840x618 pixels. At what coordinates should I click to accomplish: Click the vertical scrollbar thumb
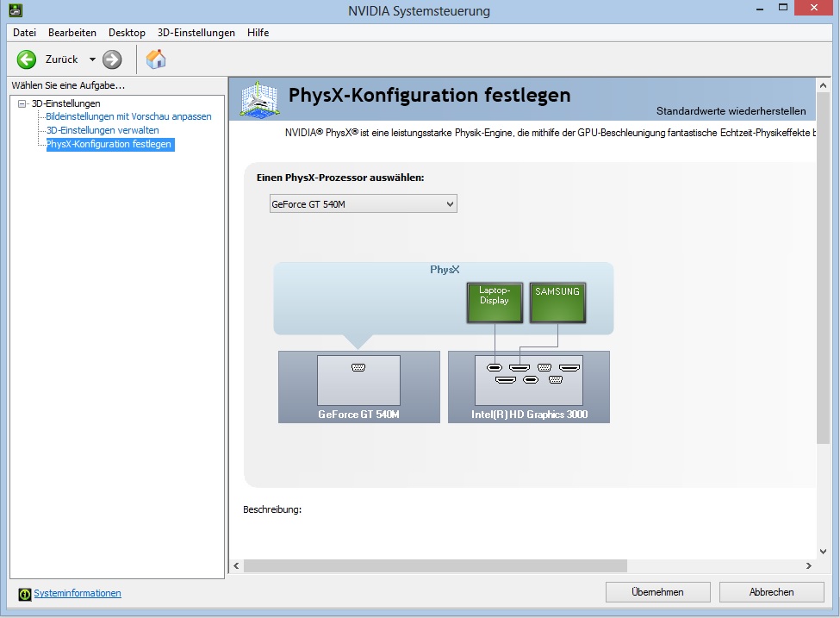tap(824, 268)
